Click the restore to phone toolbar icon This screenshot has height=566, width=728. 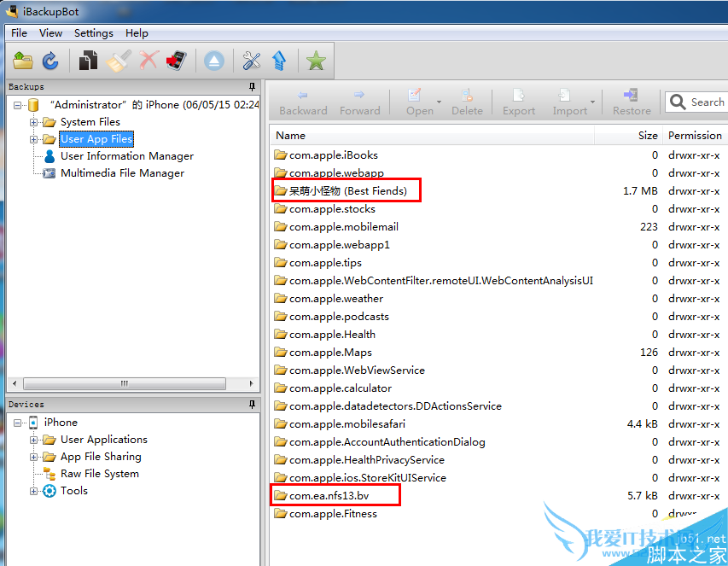click(177, 61)
